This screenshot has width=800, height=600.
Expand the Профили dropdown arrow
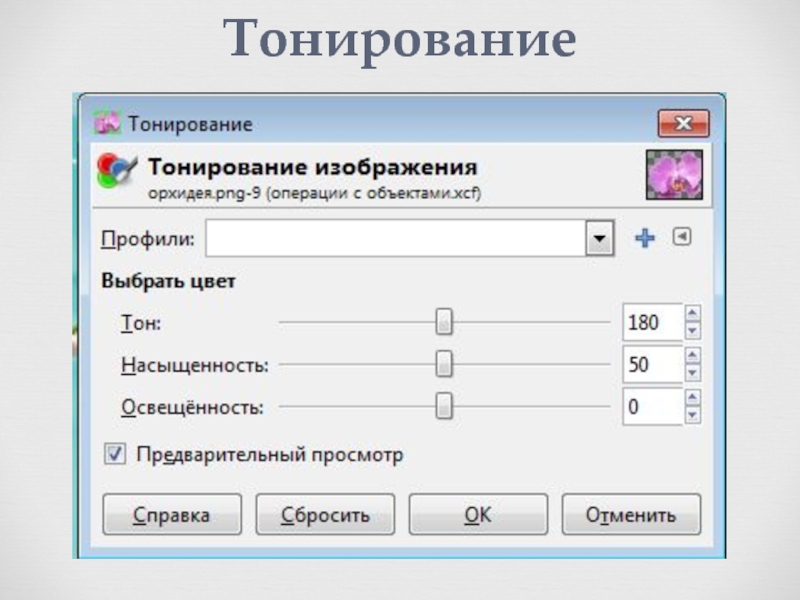pos(599,240)
